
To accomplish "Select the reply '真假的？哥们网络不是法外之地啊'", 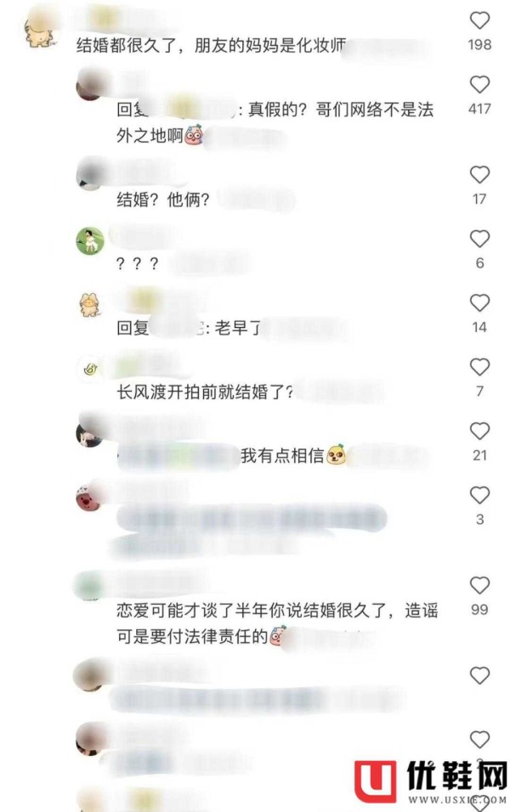I will [x=275, y=122].
